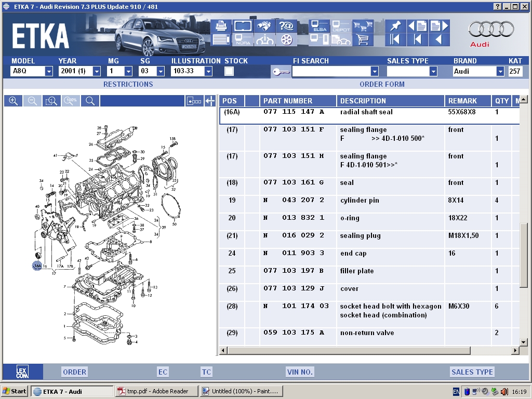The width and height of the screenshot is (532, 399).
Task: Click the vehicle info icon
Action: point(264,39)
